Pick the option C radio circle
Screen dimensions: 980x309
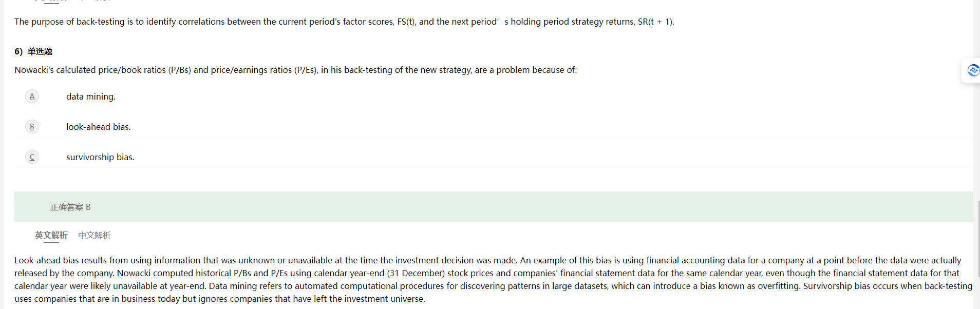(32, 157)
